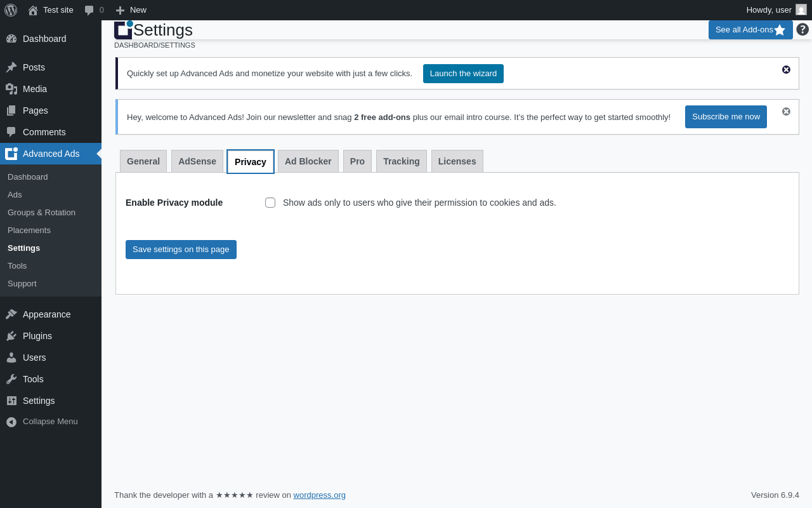
Task: Open Groups & Rotation submenu item
Action: tap(41, 213)
